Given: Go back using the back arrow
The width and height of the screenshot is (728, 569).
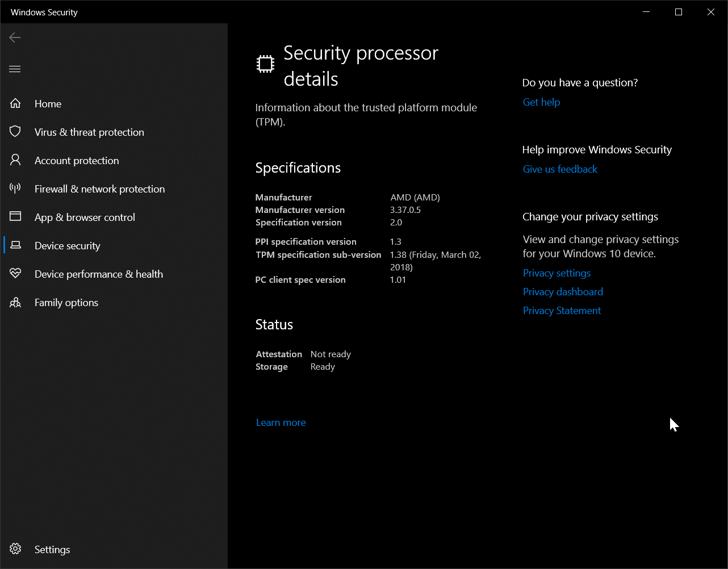Looking at the screenshot, I should pyautogui.click(x=15, y=37).
